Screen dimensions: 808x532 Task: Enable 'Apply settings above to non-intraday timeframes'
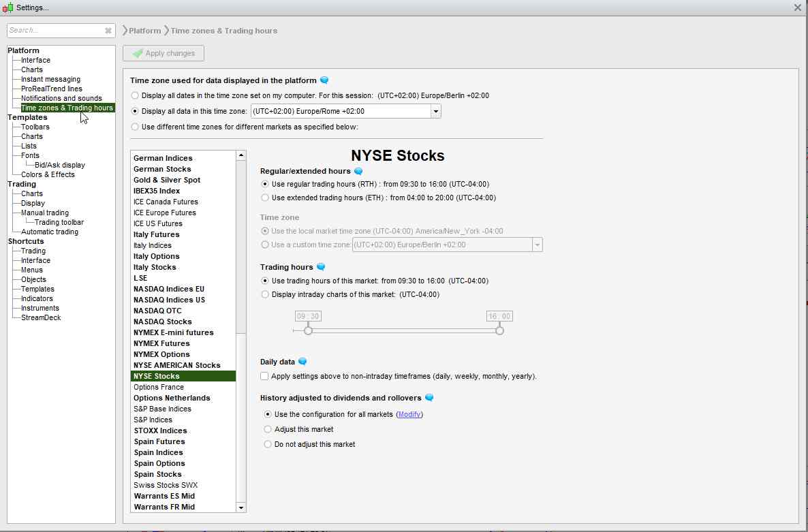[264, 376]
